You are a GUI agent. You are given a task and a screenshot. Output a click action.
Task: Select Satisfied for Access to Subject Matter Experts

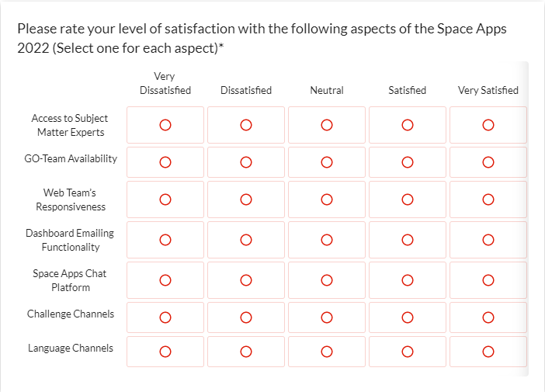[x=408, y=125]
